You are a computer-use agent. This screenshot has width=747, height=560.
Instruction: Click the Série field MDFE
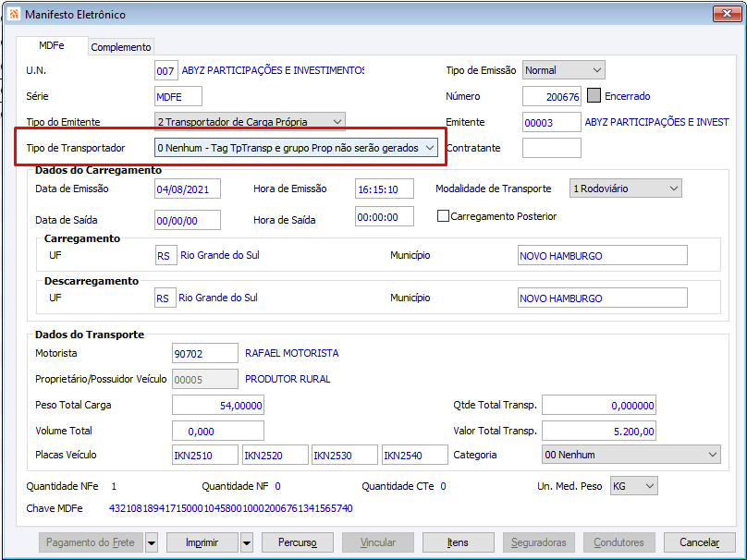click(178, 96)
